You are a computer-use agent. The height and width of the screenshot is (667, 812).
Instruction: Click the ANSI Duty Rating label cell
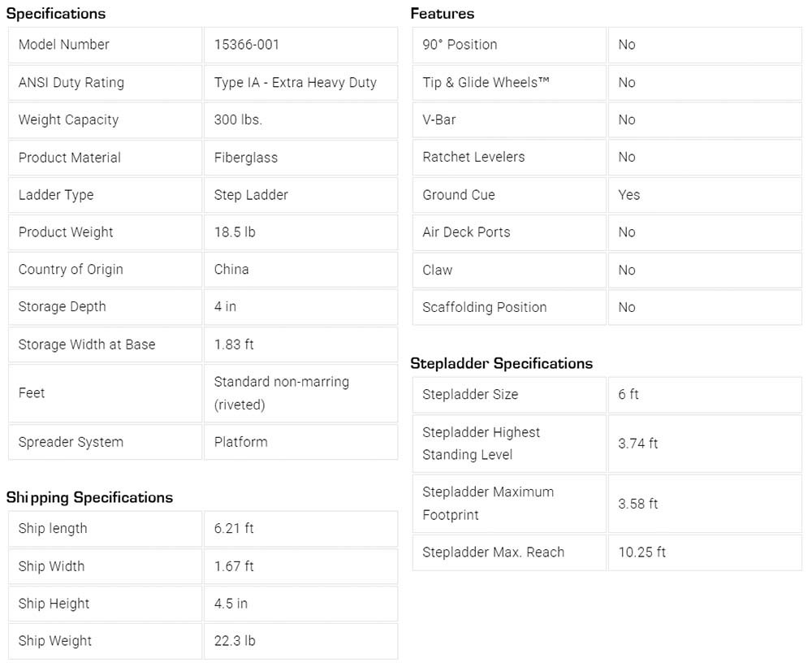point(71,82)
